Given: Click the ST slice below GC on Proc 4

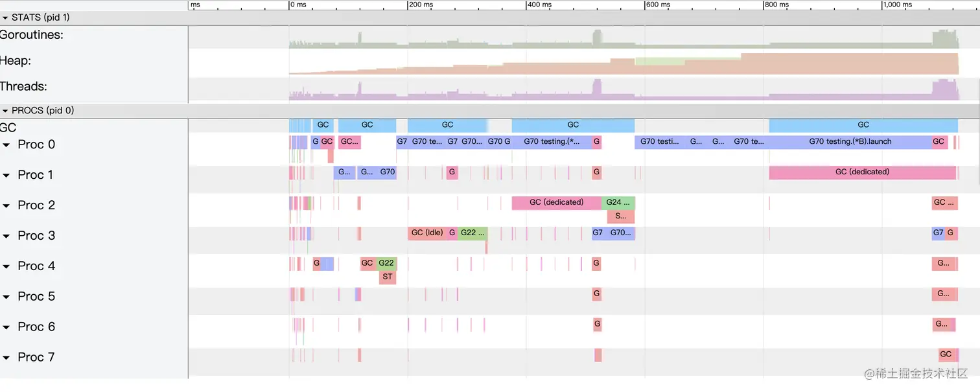Looking at the screenshot, I should coord(387,277).
